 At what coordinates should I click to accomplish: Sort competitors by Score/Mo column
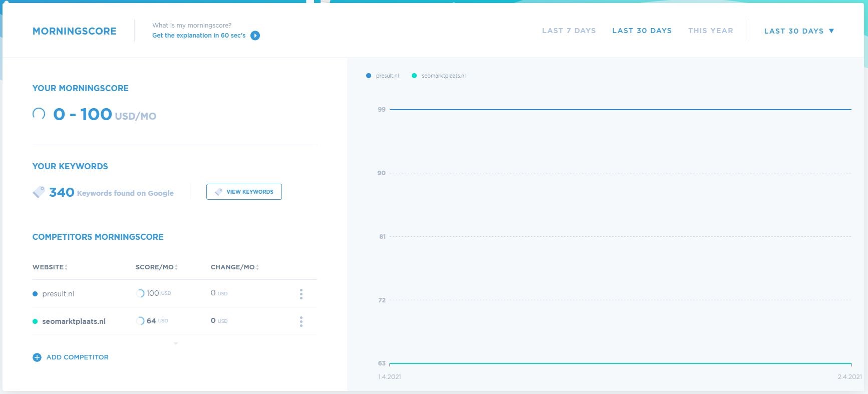(156, 267)
